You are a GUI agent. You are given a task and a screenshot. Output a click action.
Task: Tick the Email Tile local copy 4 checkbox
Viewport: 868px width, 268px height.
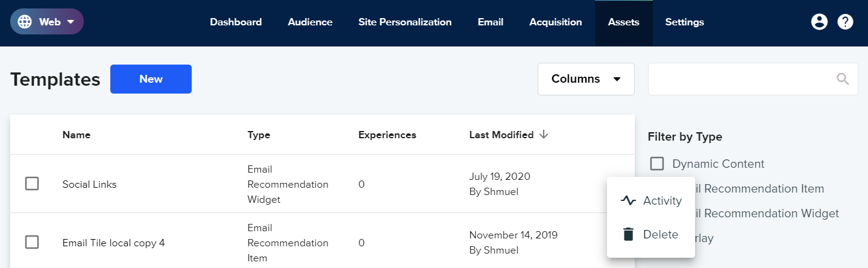tap(32, 242)
